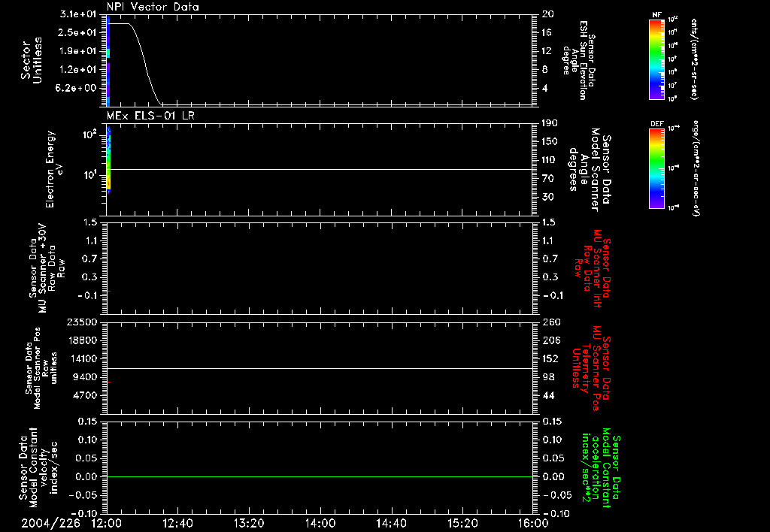
Task: Click the 12:00 time axis label
Action: tap(106, 523)
